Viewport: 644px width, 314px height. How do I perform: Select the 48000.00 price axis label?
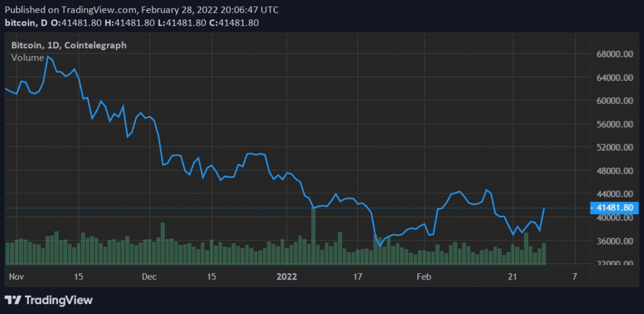point(613,171)
